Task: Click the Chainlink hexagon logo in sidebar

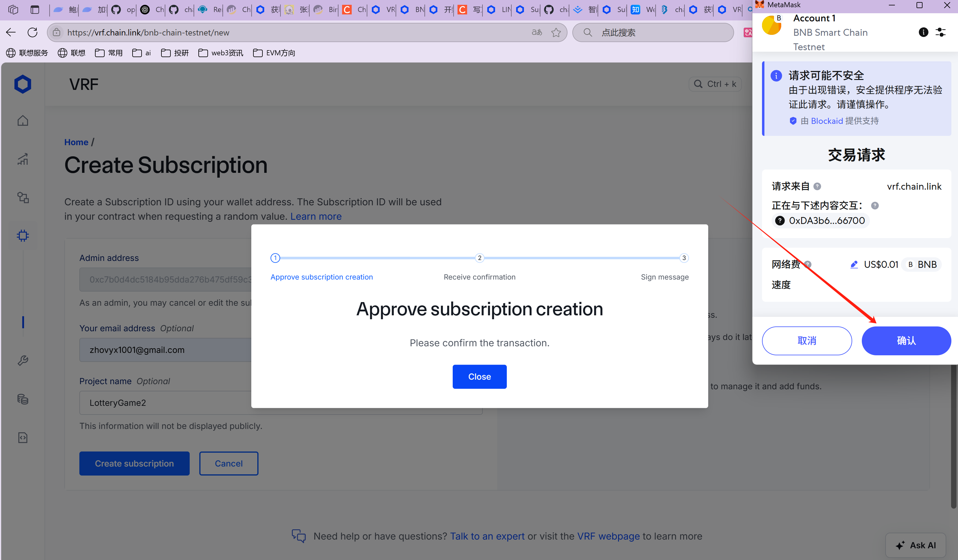Action: (23, 84)
